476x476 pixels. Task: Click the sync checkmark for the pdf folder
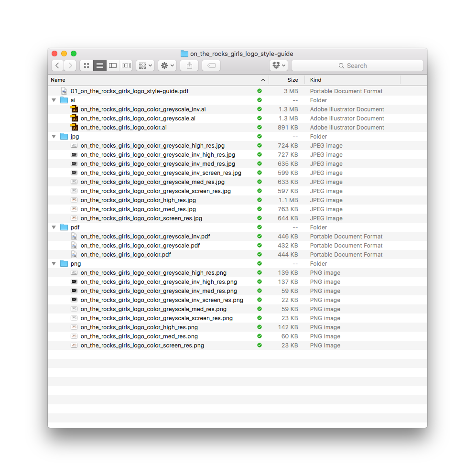tap(260, 227)
